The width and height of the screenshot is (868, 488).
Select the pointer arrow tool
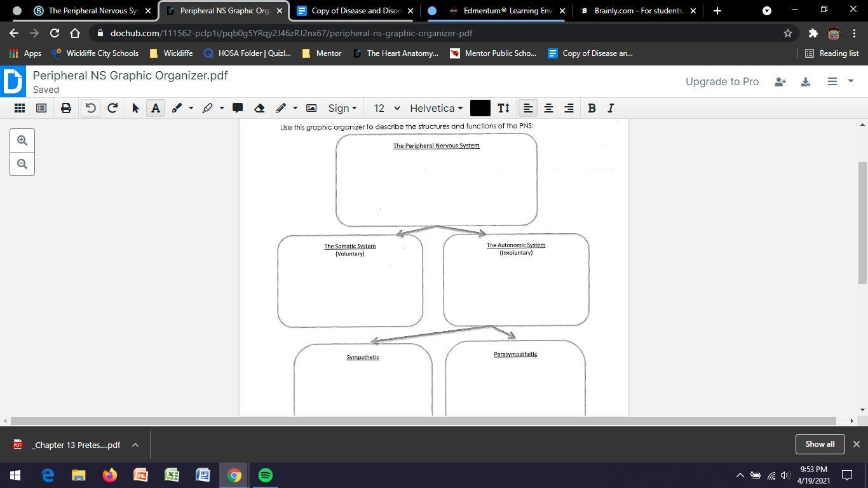point(135,108)
